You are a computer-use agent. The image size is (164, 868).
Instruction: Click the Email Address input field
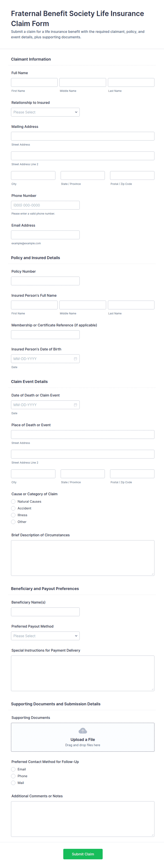click(x=45, y=235)
